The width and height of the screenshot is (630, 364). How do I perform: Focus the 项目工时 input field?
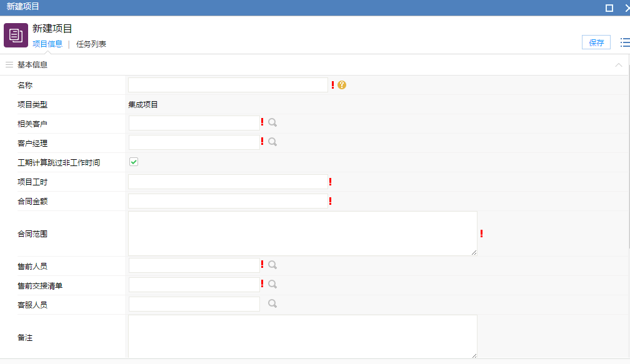pos(228,182)
